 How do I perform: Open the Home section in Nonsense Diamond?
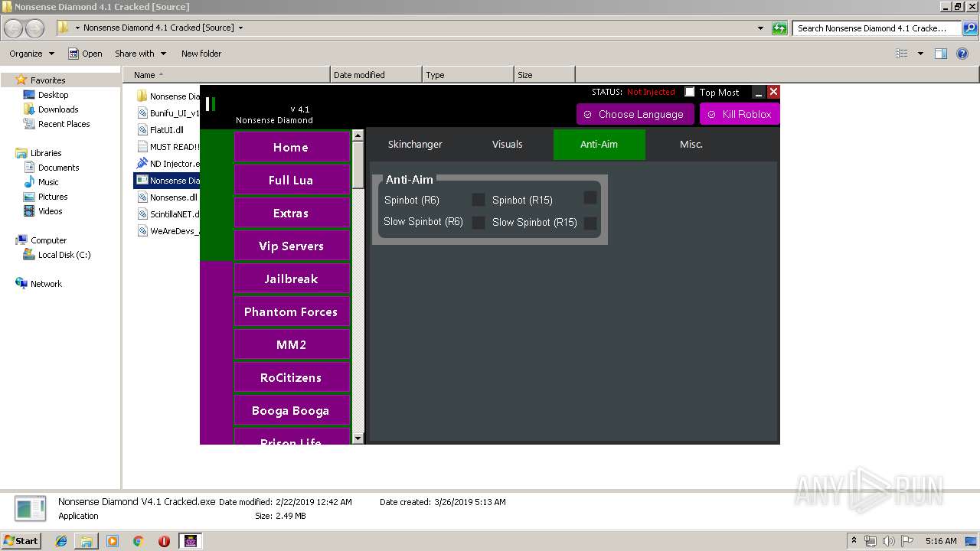click(292, 147)
